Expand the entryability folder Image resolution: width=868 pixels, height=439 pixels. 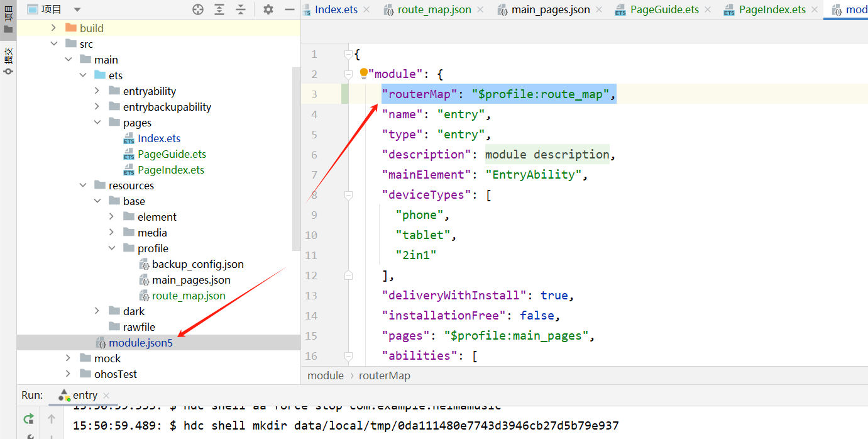click(97, 91)
